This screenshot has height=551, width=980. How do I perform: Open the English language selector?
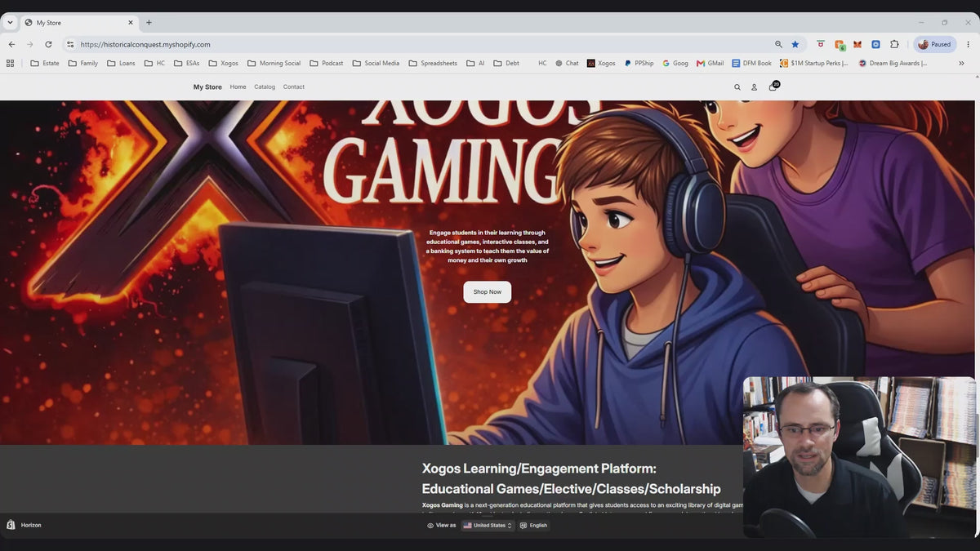pyautogui.click(x=533, y=526)
